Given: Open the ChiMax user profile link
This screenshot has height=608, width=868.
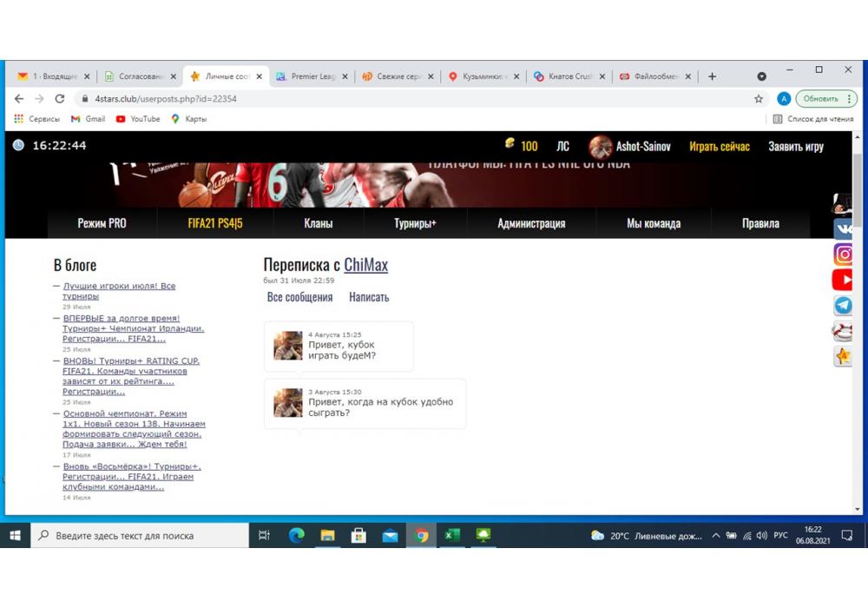Looking at the screenshot, I should pyautogui.click(x=365, y=265).
